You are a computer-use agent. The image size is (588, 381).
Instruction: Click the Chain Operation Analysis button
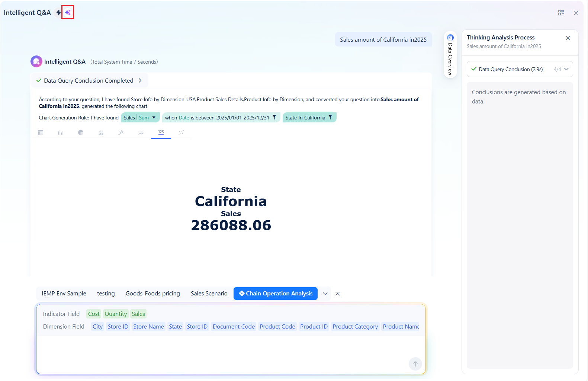(x=276, y=294)
